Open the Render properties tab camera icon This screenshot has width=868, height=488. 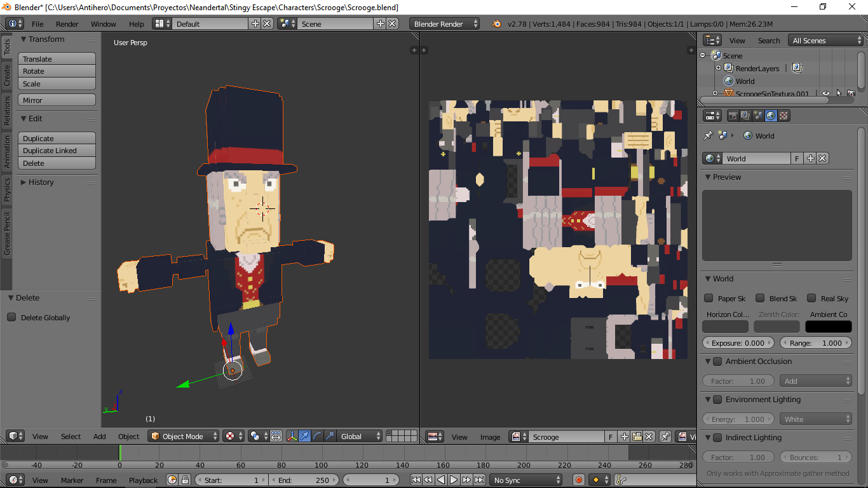coord(733,116)
